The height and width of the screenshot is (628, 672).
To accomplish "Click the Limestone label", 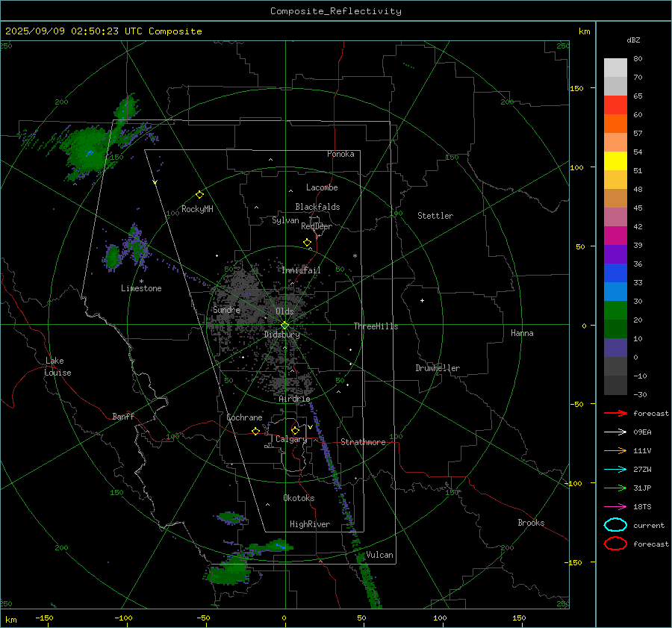I will (x=141, y=288).
